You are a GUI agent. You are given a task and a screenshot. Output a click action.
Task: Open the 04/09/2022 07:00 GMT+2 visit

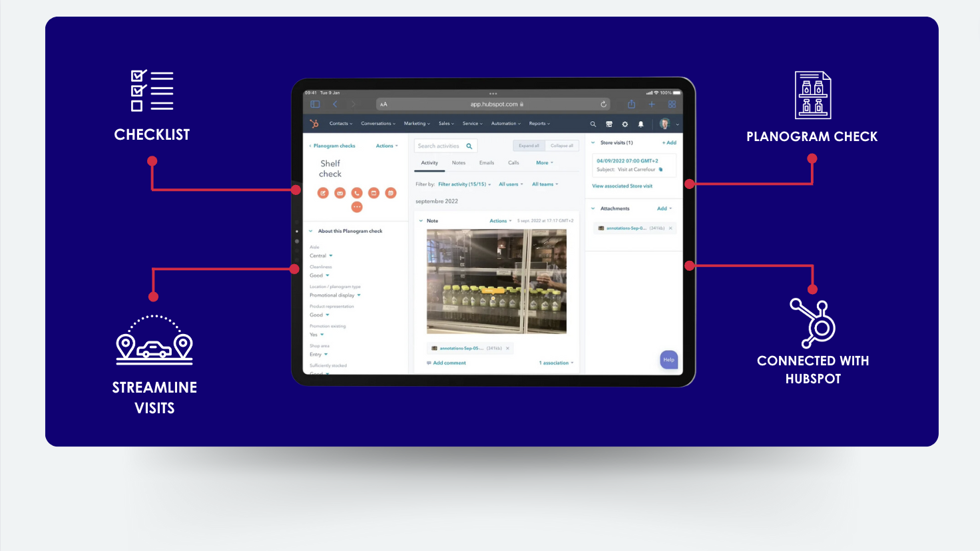(x=627, y=161)
